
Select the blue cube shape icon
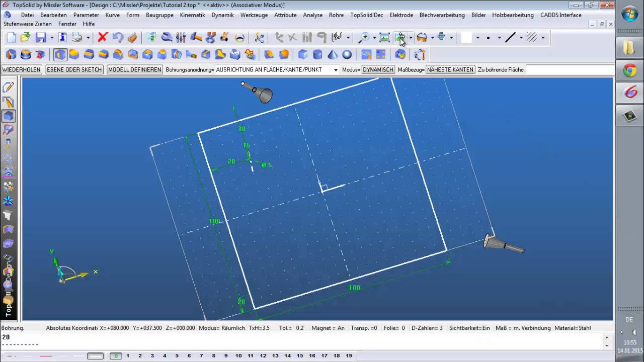(303, 54)
